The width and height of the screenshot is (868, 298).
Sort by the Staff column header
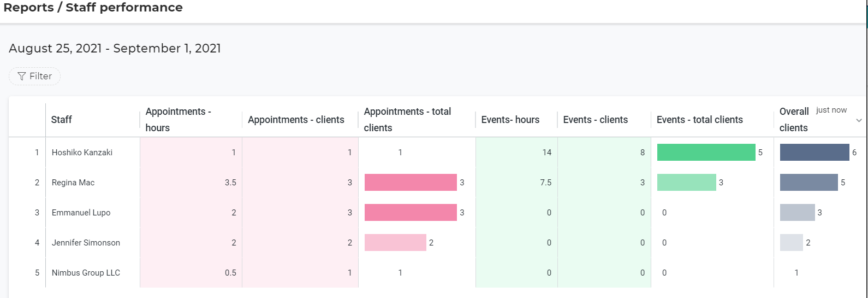coord(62,120)
